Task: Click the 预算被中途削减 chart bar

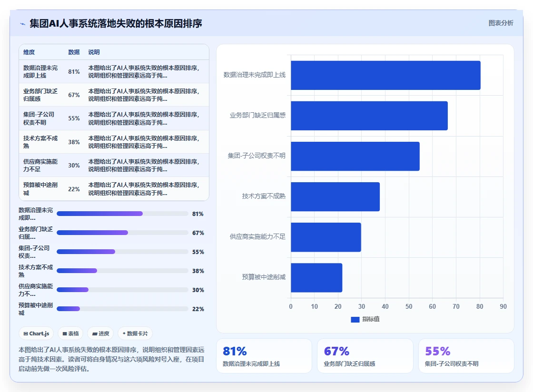Action: coord(316,277)
